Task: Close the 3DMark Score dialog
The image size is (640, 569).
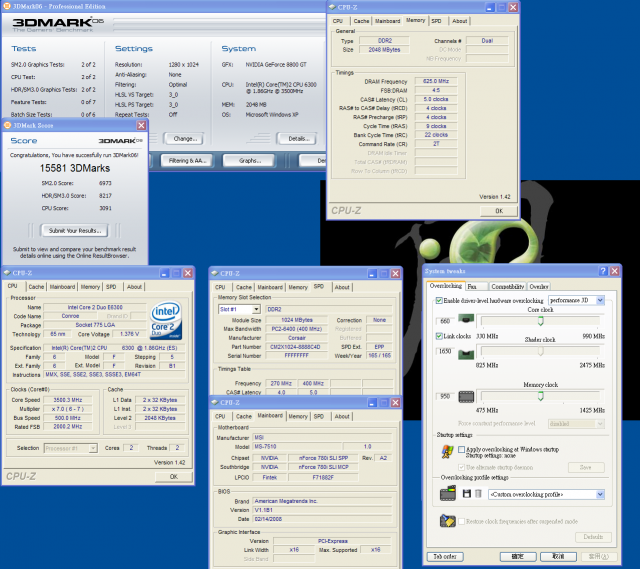Action: click(x=141, y=125)
